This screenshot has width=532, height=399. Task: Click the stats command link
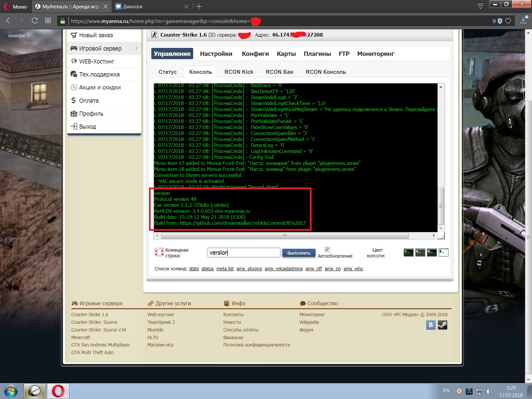(194, 269)
